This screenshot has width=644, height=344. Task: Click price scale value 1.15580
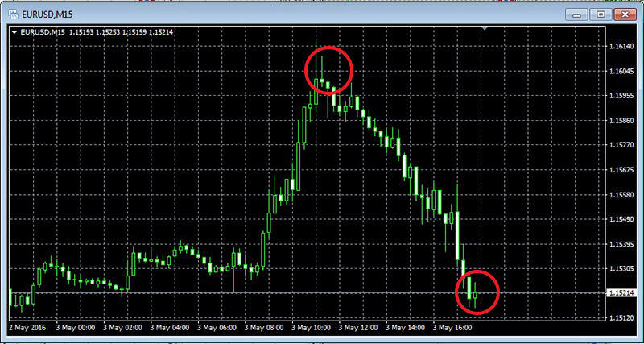620,194
